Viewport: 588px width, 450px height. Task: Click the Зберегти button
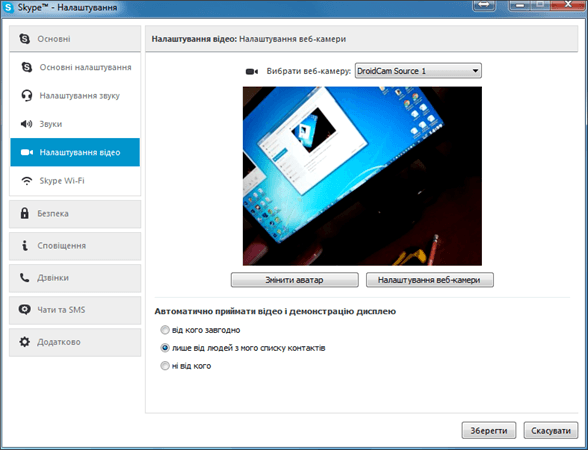pos(489,430)
